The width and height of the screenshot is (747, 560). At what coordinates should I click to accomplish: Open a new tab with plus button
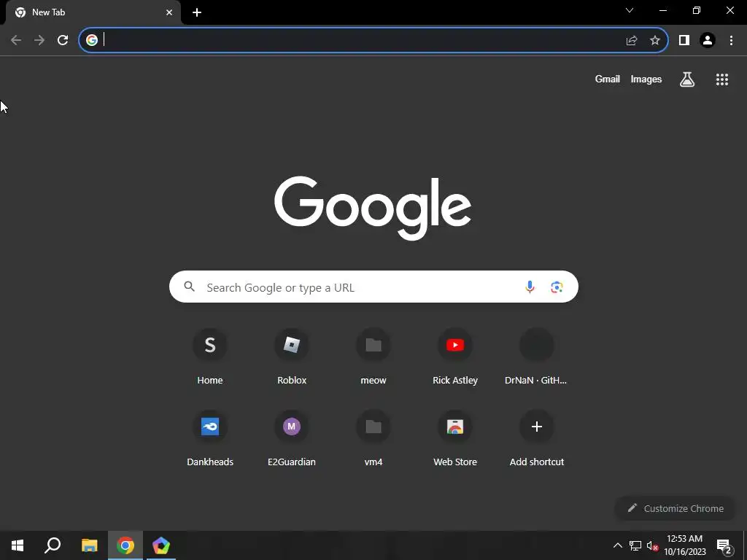pos(197,12)
